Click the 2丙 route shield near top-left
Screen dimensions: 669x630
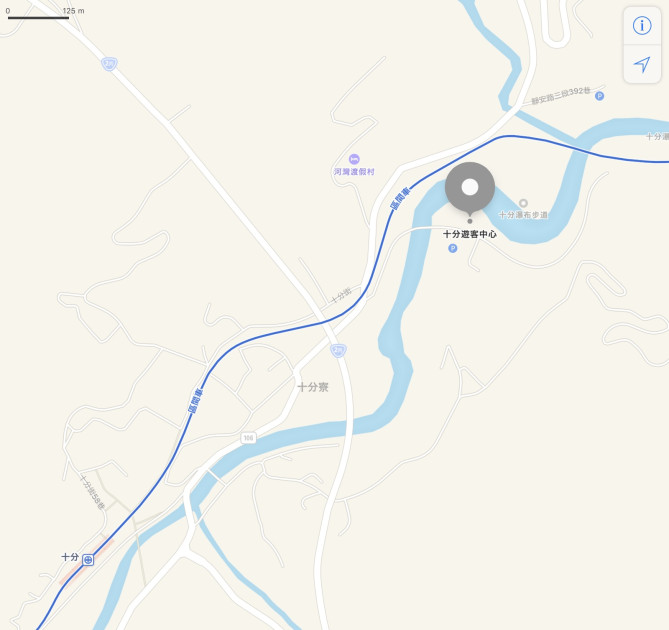109,64
